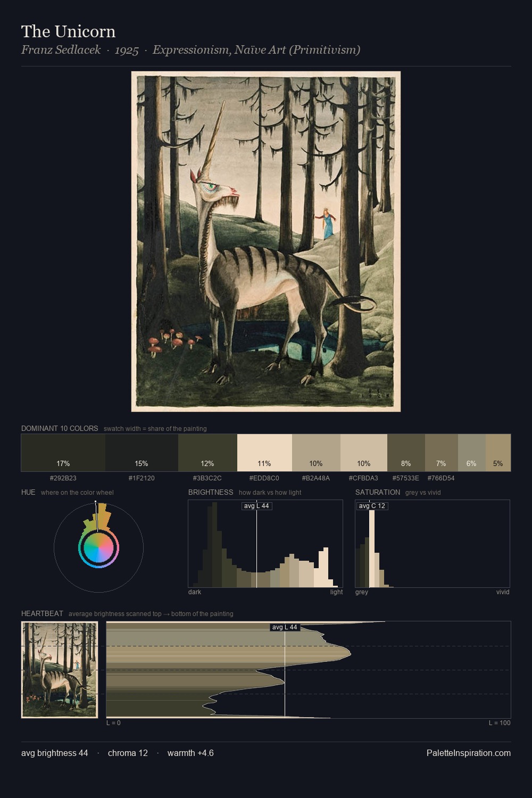532x798 pixels.
Task: Click the BRIGHTNESS section heading
Action: pos(211,492)
